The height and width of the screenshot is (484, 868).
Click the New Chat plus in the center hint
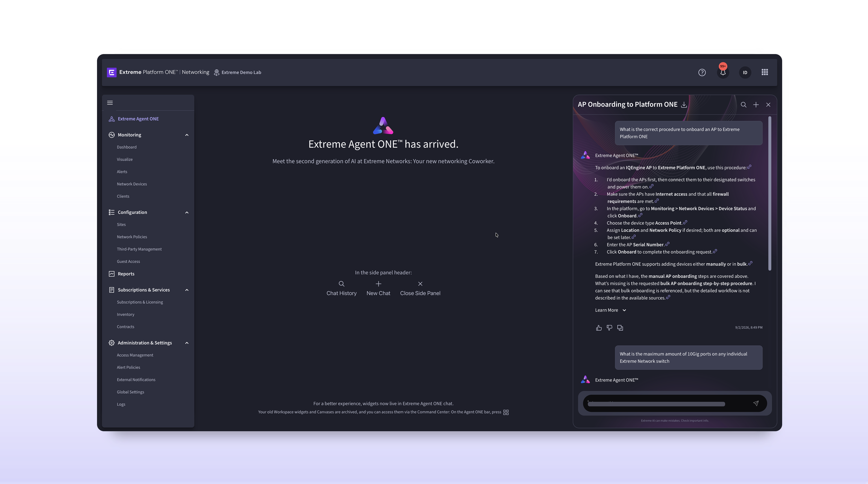[378, 284]
